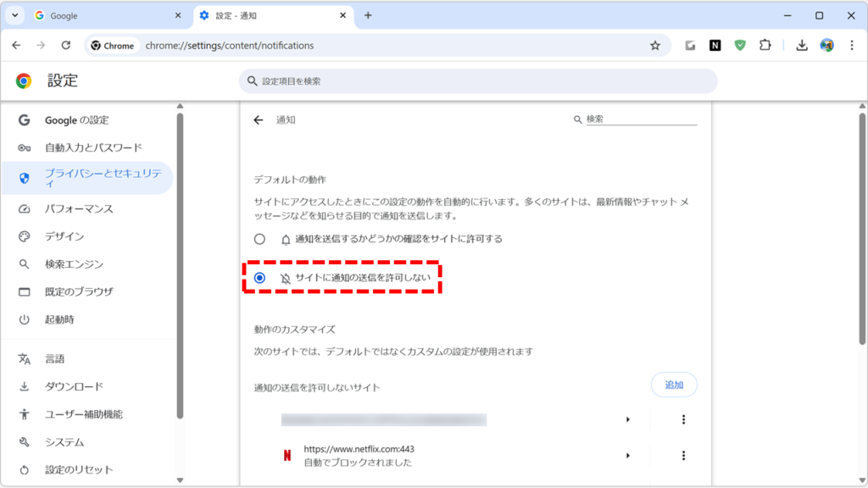868x488 pixels.
Task: Open ユーザー補助機能 settings
Action: [x=87, y=413]
